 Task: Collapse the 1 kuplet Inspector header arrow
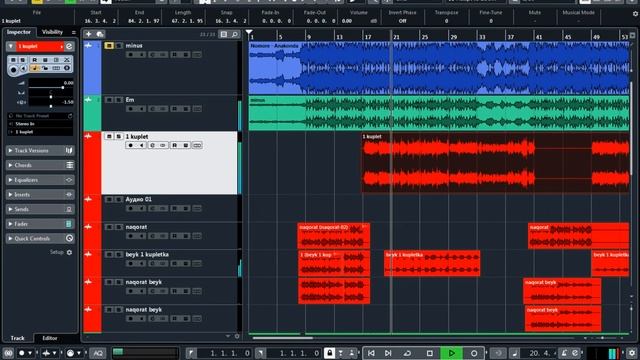11,46
